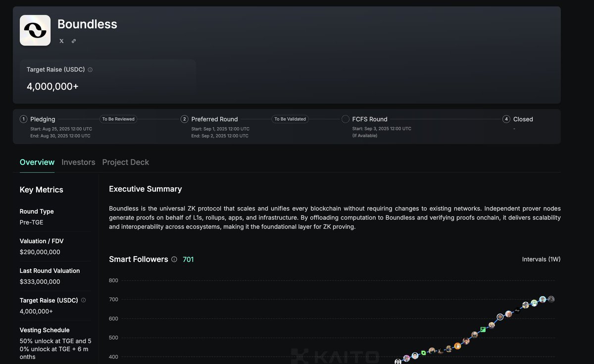Screen dimensions: 594x364
Task: Click the Round Type label
Action: coord(37,211)
